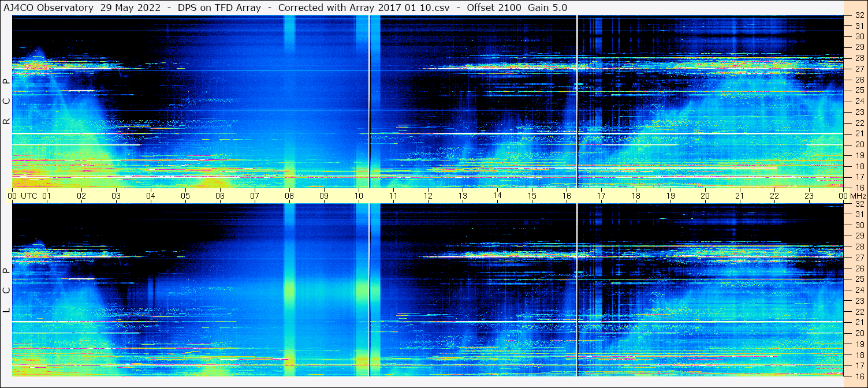Viewport: 868px width, 388px height.
Task: Click the 16 MHz label on LCP scale
Action: click(859, 376)
